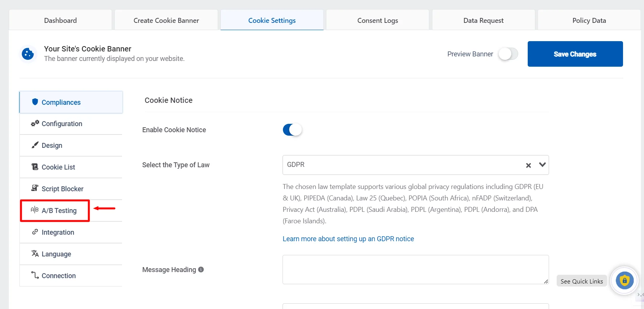Open the Design settings section
Image resolution: width=644 pixels, height=309 pixels.
coord(71,146)
